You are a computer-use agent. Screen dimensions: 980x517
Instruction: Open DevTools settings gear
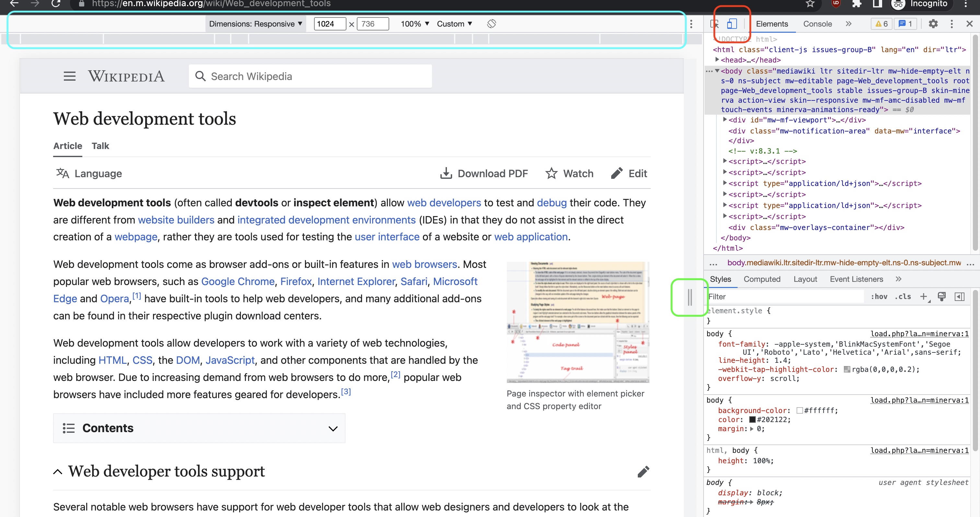(933, 24)
